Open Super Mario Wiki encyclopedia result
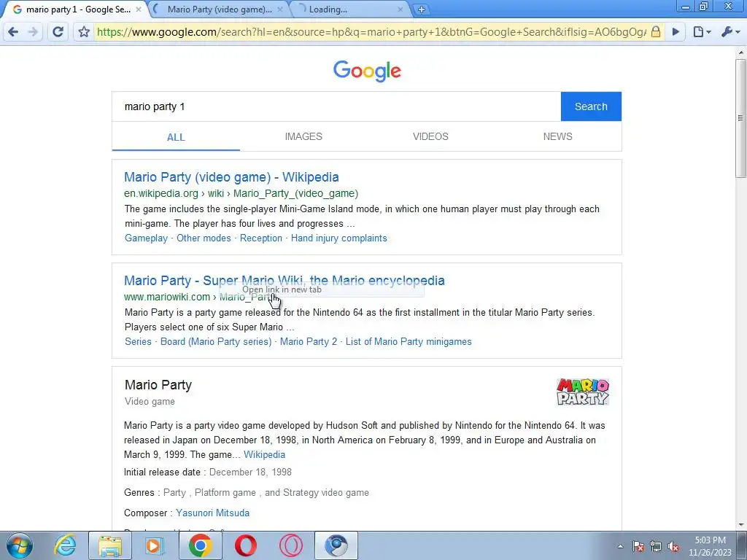This screenshot has width=747, height=560. click(x=285, y=281)
